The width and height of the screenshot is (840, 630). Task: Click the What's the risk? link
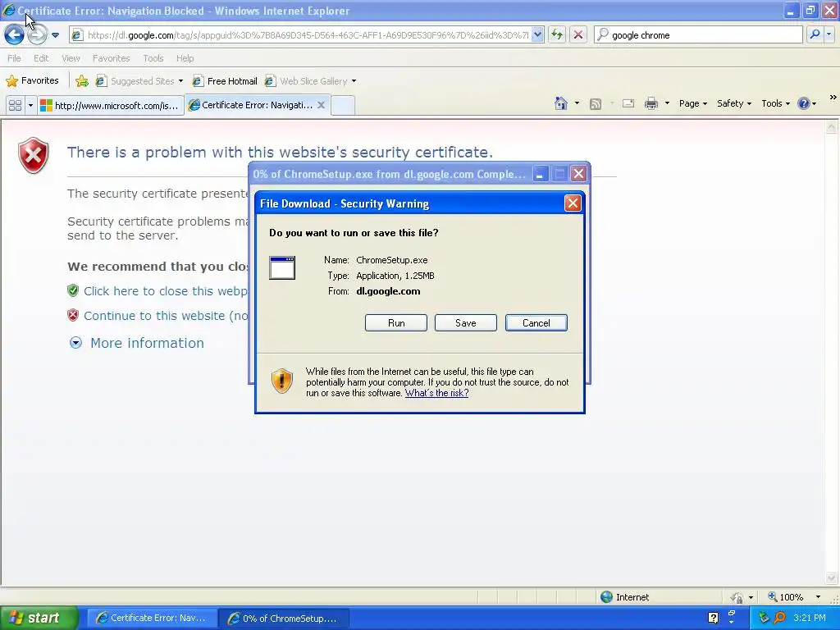pos(436,393)
